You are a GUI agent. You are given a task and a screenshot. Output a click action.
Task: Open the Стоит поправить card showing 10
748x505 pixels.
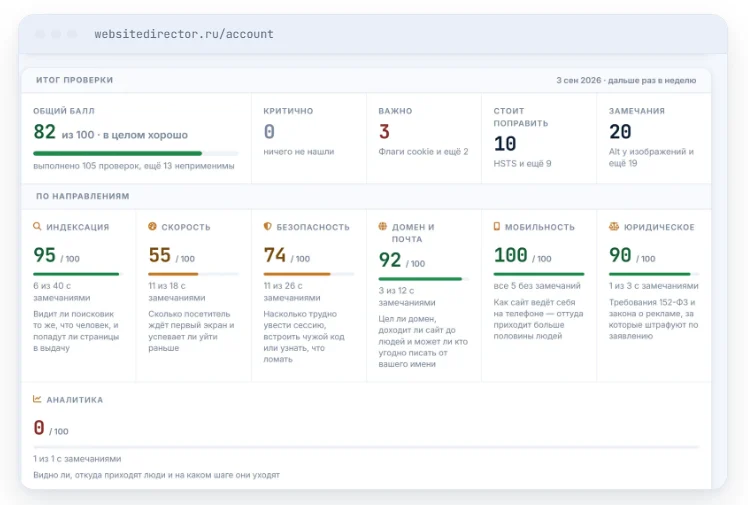[539, 138]
